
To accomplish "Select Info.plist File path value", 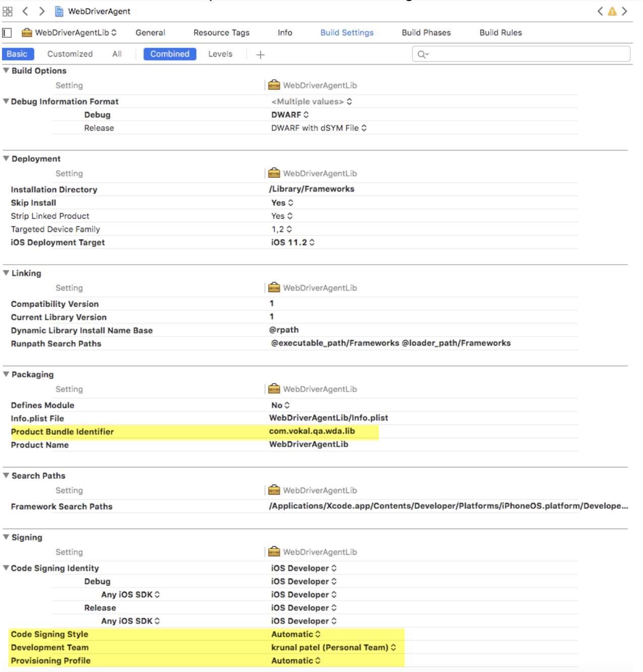I will click(329, 418).
